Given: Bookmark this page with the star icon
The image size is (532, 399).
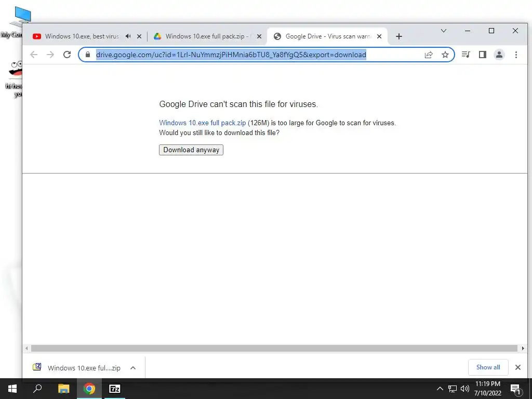Looking at the screenshot, I should click(445, 55).
